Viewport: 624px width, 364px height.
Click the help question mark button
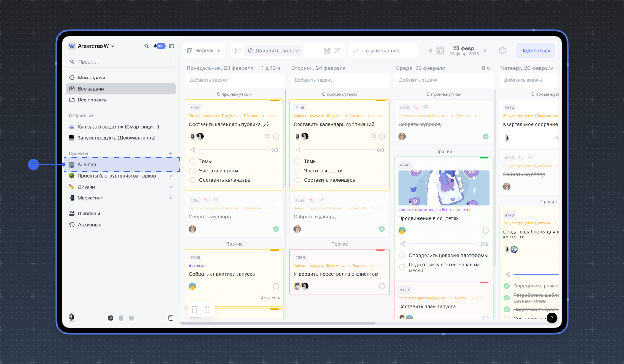pyautogui.click(x=552, y=318)
